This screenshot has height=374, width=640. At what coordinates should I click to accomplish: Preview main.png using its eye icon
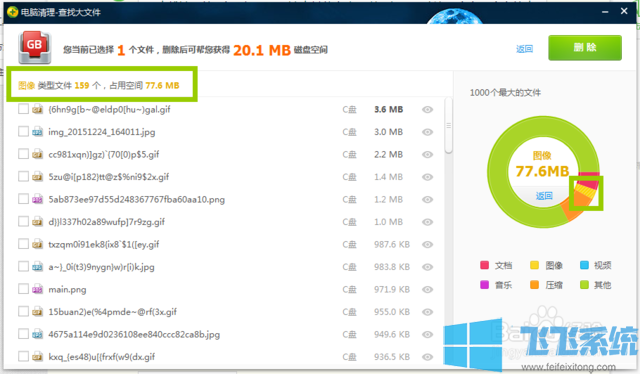click(x=427, y=289)
